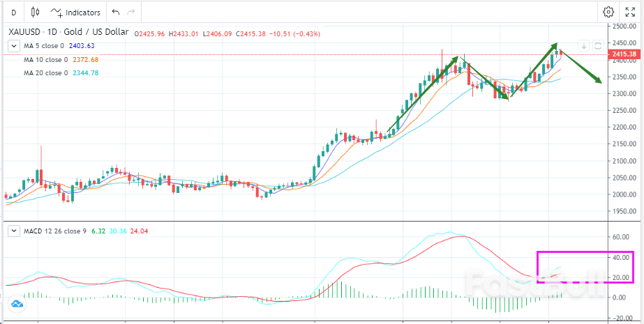The width and height of the screenshot is (644, 324).
Task: Click the closing price C2415.38 readout
Action: tap(250, 33)
